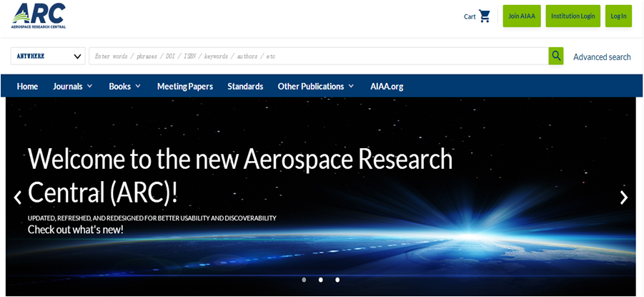Select the first carousel dot indicator

304,280
